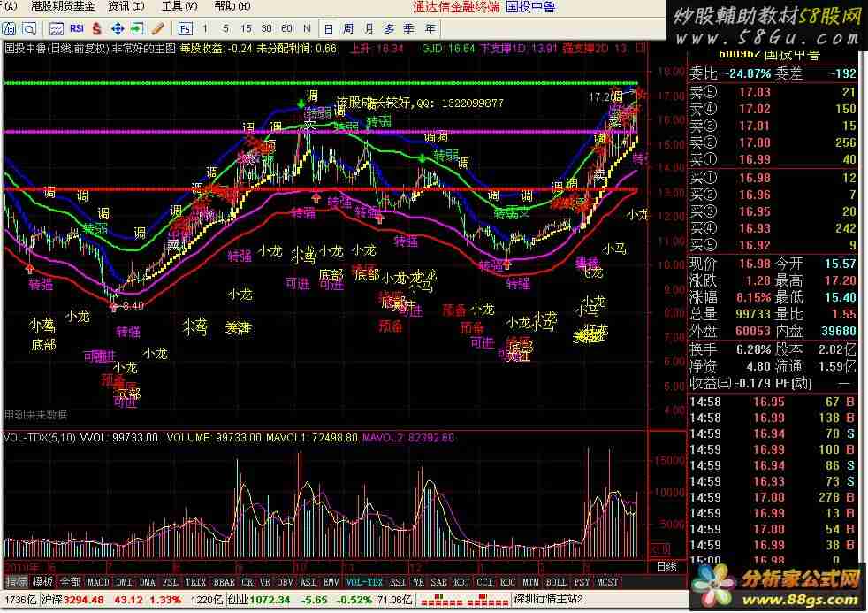Screen dimensions: 868x613
Task: Open the 工具(V) menu
Action: pos(179,7)
